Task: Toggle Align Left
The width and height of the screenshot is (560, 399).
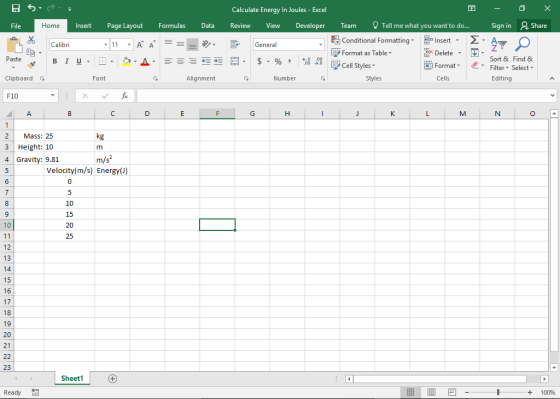Action: [x=168, y=61]
